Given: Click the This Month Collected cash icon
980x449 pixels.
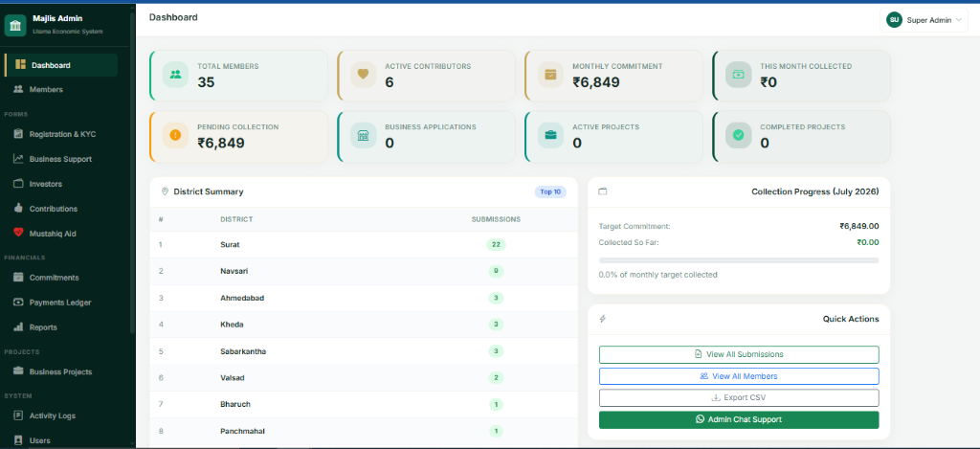Looking at the screenshot, I should [738, 75].
